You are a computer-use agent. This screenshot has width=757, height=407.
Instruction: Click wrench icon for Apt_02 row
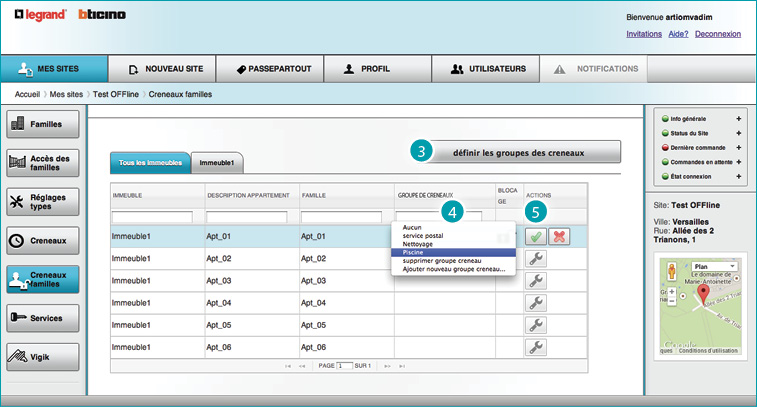coord(536,259)
